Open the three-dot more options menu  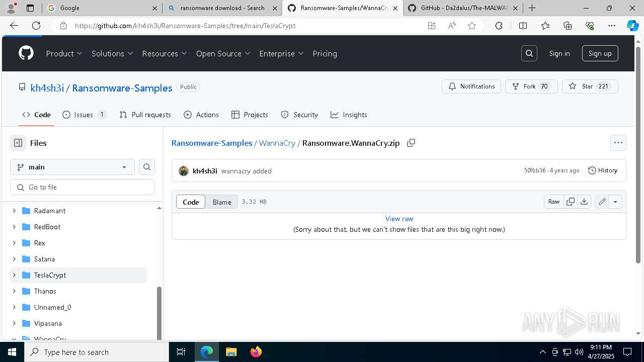click(618, 143)
